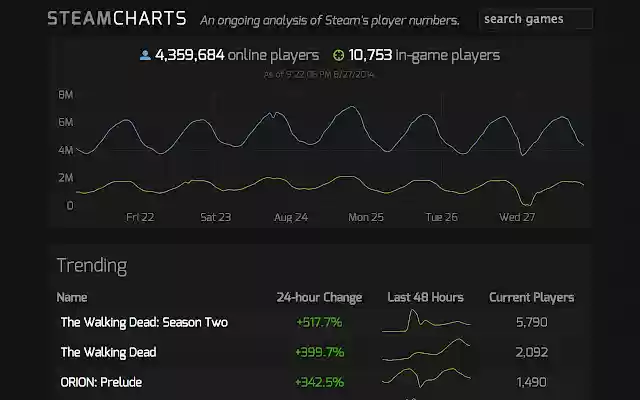This screenshot has height=400, width=640.
Task: Click the site tagline about player numbers
Action: pos(330,20)
